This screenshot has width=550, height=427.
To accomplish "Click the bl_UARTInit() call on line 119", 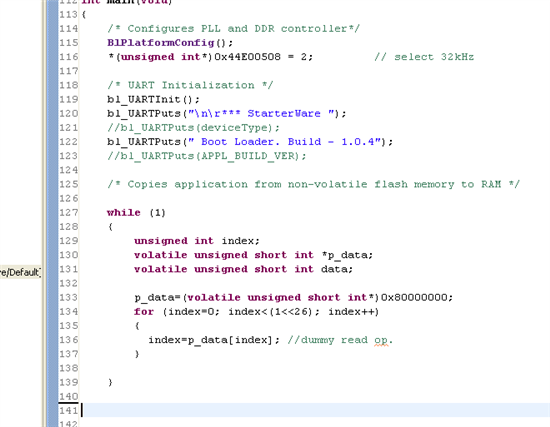I will [x=153, y=99].
